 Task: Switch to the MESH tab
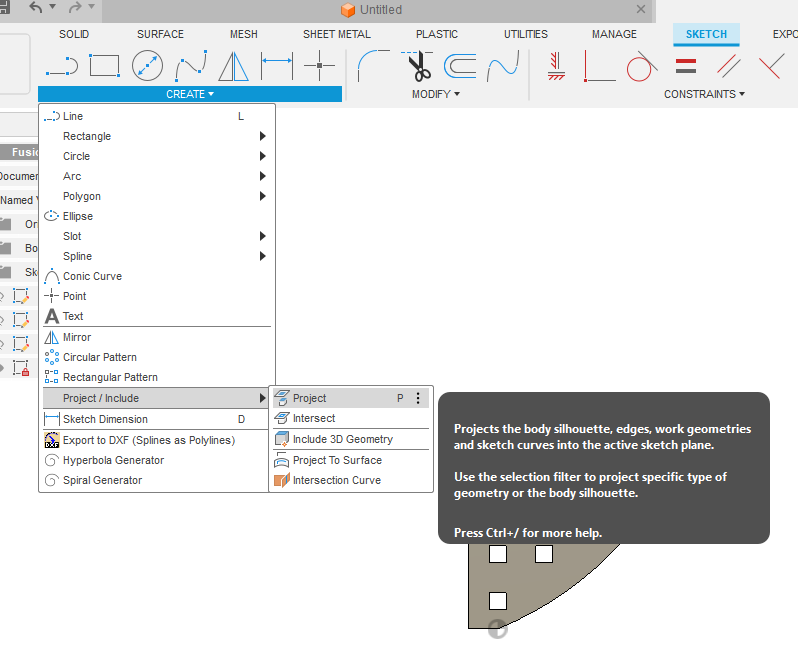point(244,34)
